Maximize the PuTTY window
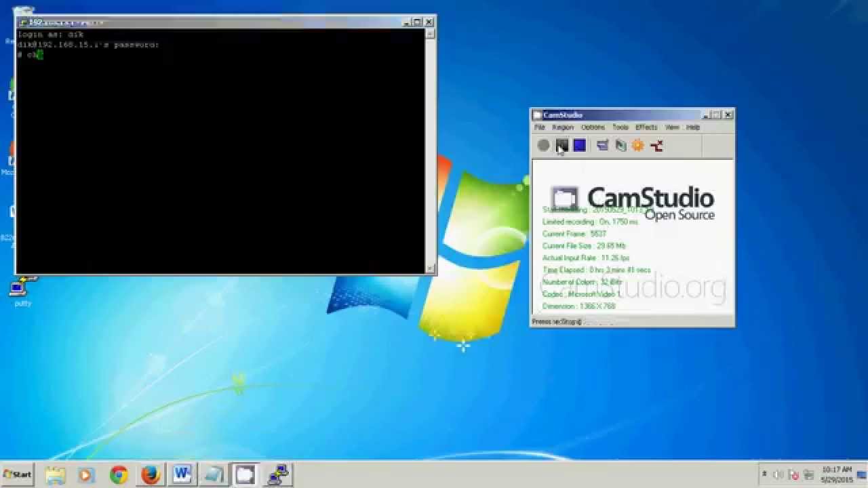The height and width of the screenshot is (488, 868). tap(417, 22)
